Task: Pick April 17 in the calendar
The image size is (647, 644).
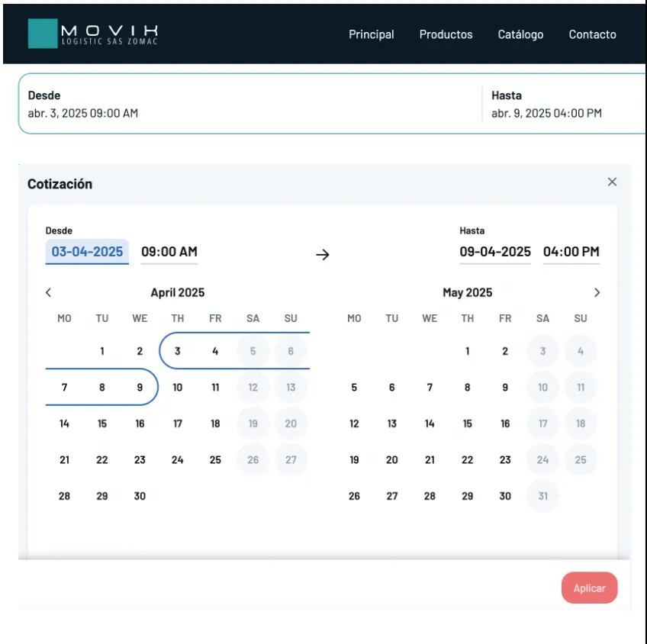Action: point(178,423)
